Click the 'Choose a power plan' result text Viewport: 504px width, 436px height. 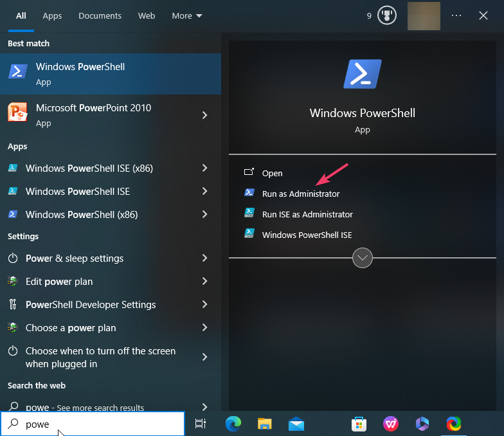pos(71,328)
